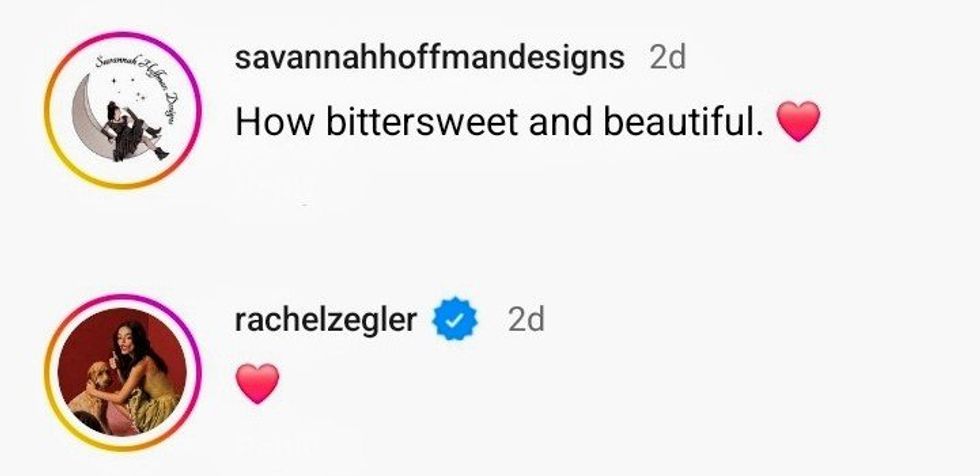Click the heart emoji in rachelzegler's comment
The width and height of the screenshot is (980, 476).
(x=256, y=384)
